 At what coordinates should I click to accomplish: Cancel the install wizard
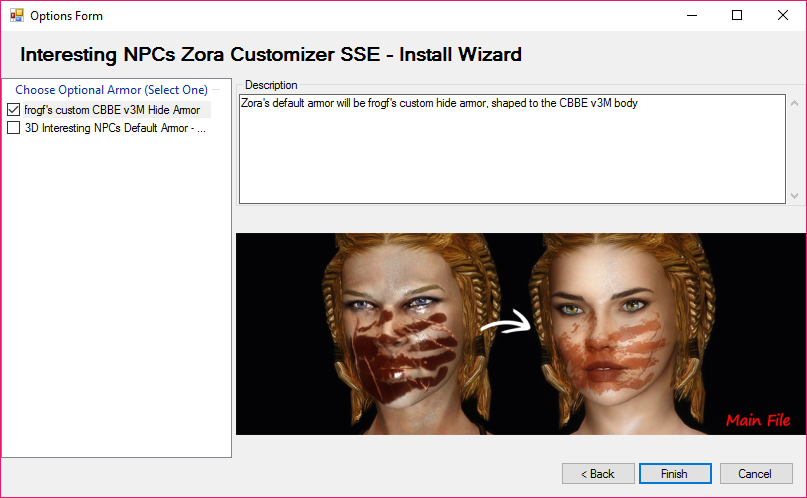point(756,473)
